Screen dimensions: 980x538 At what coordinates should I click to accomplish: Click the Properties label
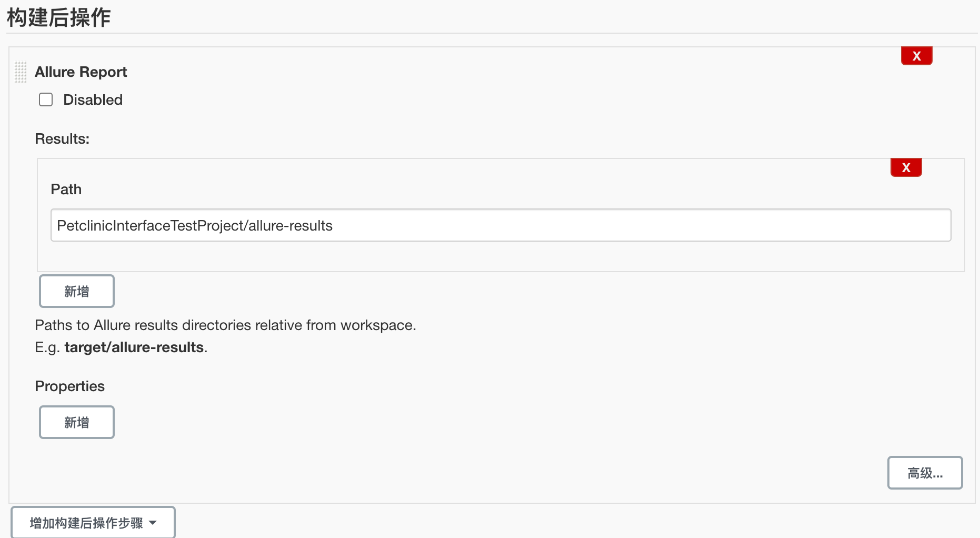[x=69, y=386]
